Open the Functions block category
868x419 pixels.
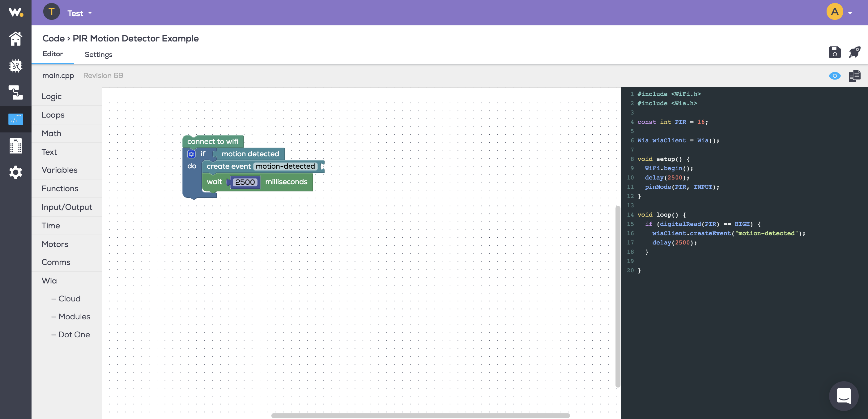point(67,188)
